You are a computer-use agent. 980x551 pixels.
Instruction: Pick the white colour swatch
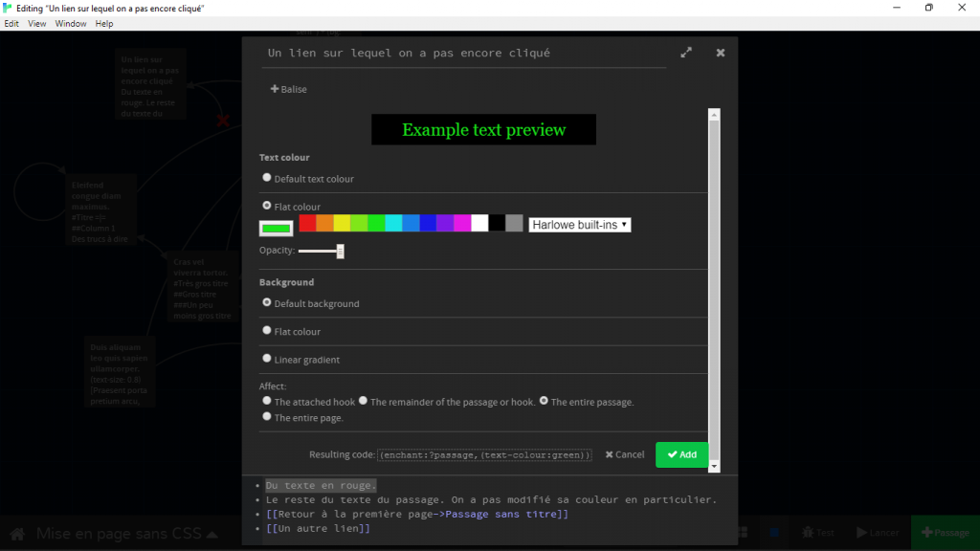[479, 223]
